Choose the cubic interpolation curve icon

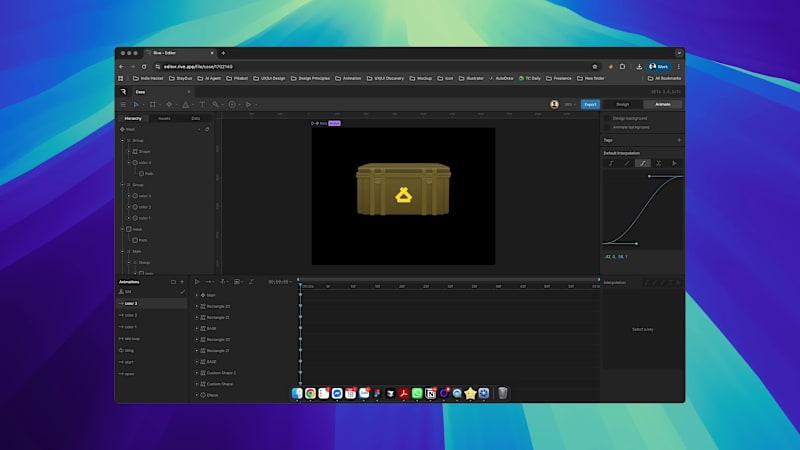click(x=643, y=162)
